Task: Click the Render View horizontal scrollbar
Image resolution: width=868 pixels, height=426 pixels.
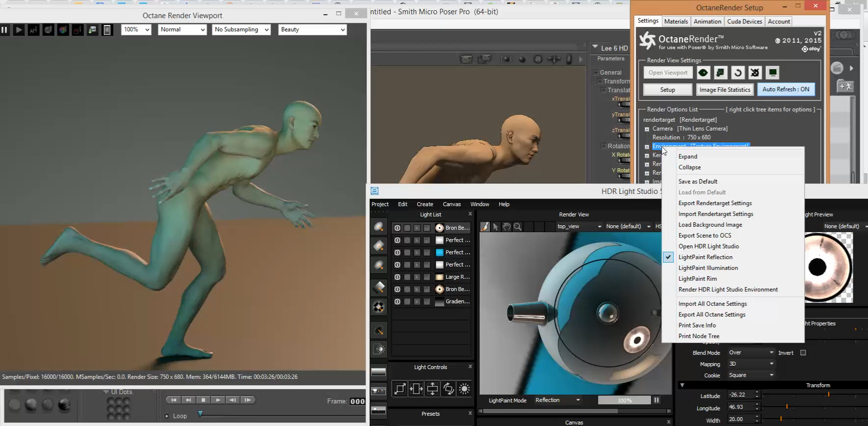Action: click(575, 411)
